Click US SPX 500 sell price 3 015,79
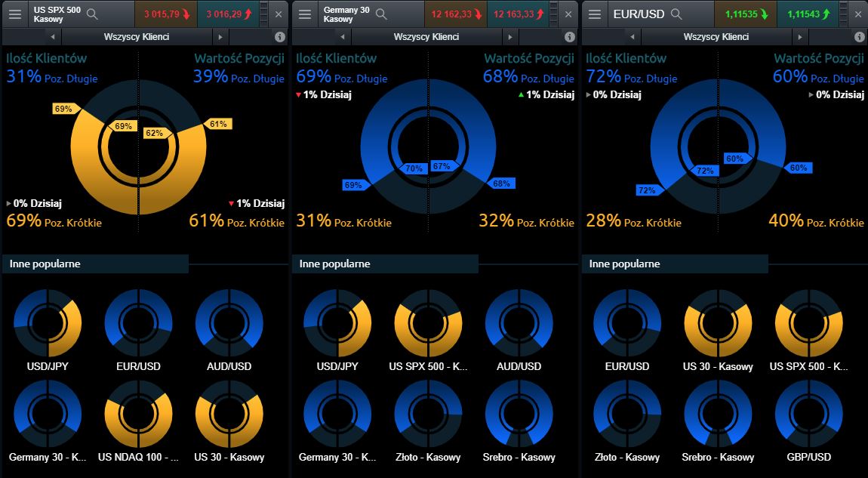 click(166, 14)
